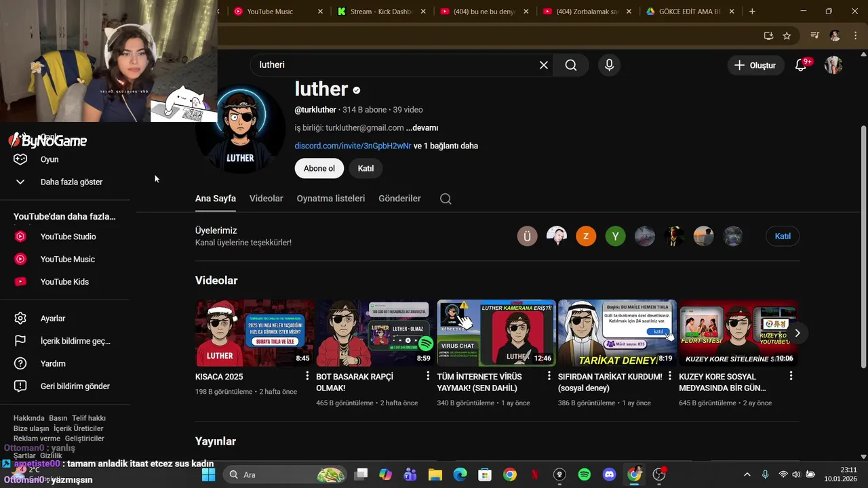This screenshot has width=868, height=488.
Task: Switch to Oynatma listeleri tab
Action: point(331,199)
